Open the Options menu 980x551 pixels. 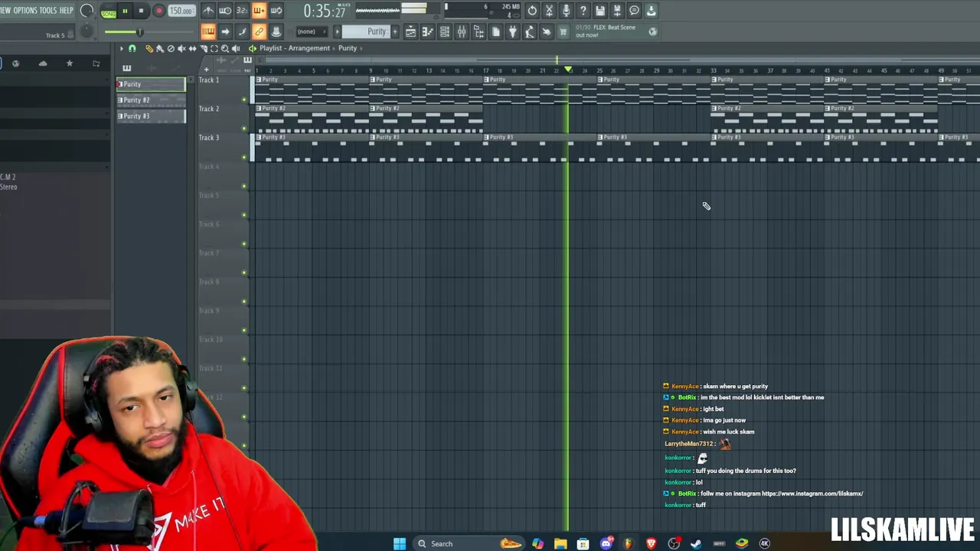24,10
